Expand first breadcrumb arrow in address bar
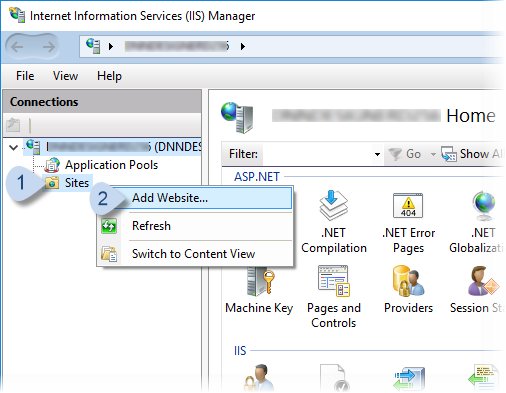The height and width of the screenshot is (393, 506). (x=111, y=46)
